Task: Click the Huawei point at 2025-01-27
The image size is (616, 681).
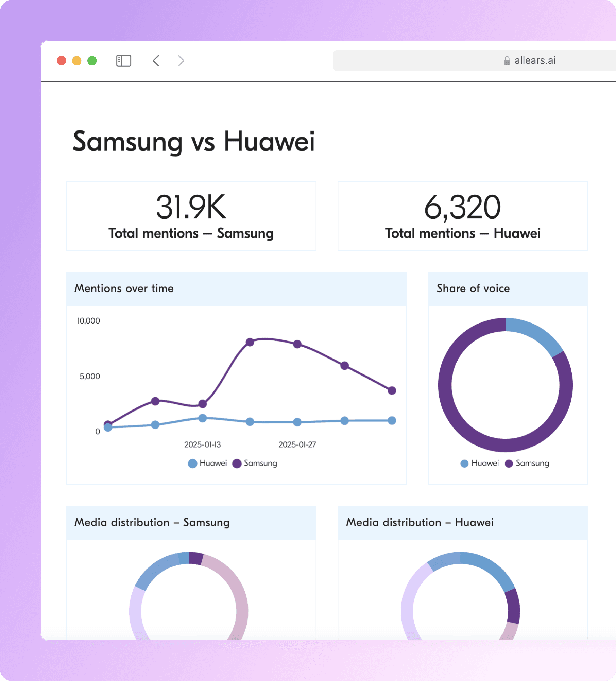Action: pos(297,422)
